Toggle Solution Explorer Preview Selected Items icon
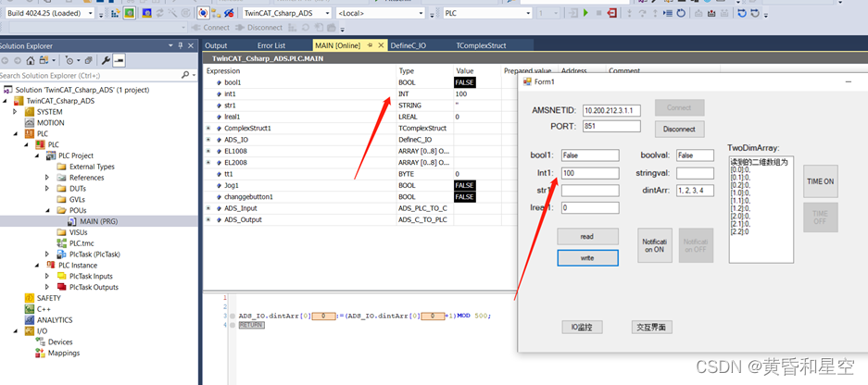The height and width of the screenshot is (385, 868). click(120, 60)
